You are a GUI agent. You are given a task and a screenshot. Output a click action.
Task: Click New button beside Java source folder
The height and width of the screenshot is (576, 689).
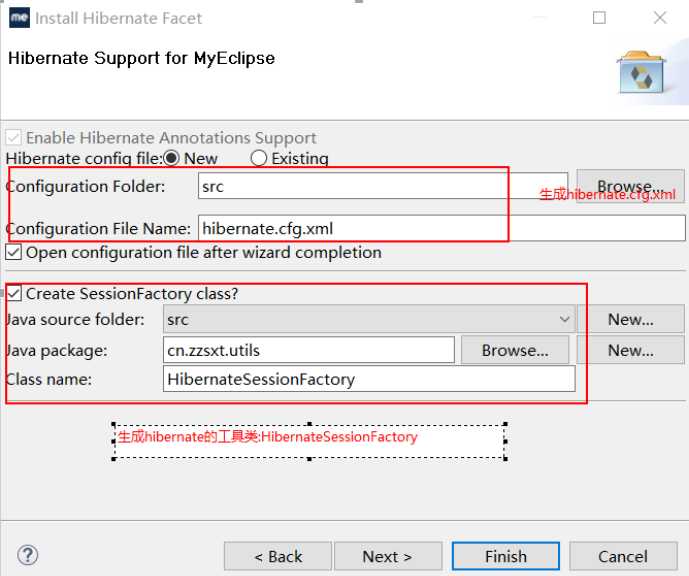point(631,319)
